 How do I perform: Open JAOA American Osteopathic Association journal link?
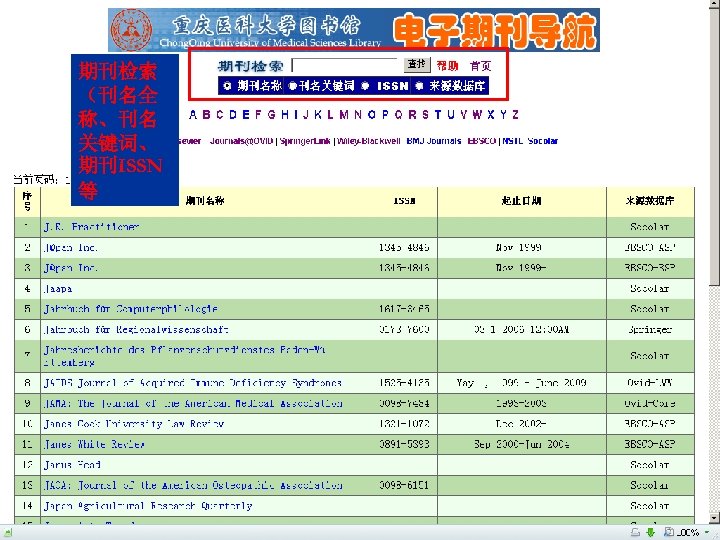point(193,485)
